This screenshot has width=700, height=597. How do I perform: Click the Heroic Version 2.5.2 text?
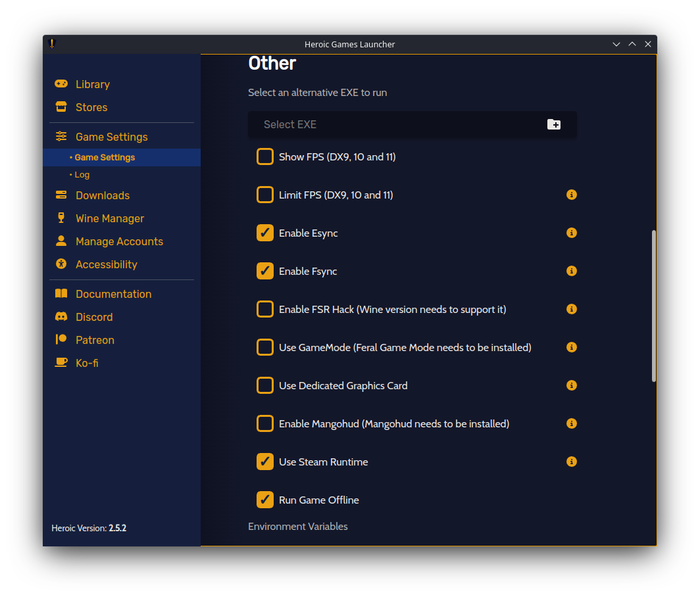pyautogui.click(x=89, y=528)
